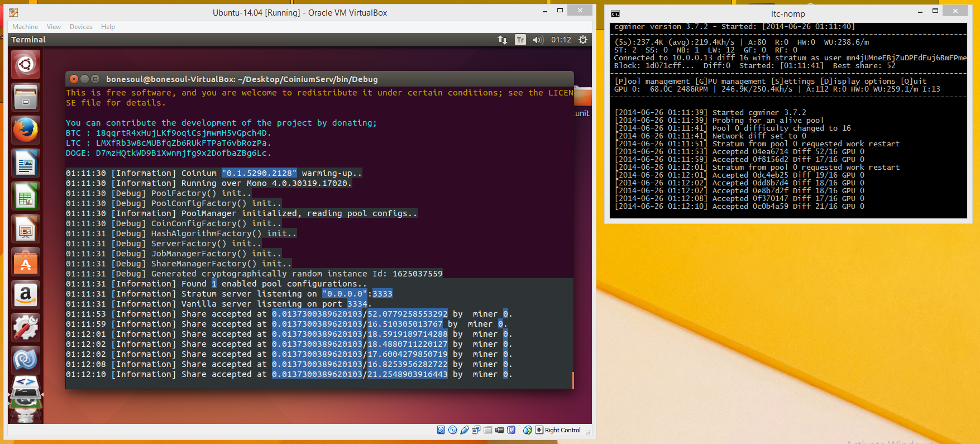Maximize the bonesoul terminal window
The height and width of the screenshot is (444, 980).
pyautogui.click(x=95, y=79)
